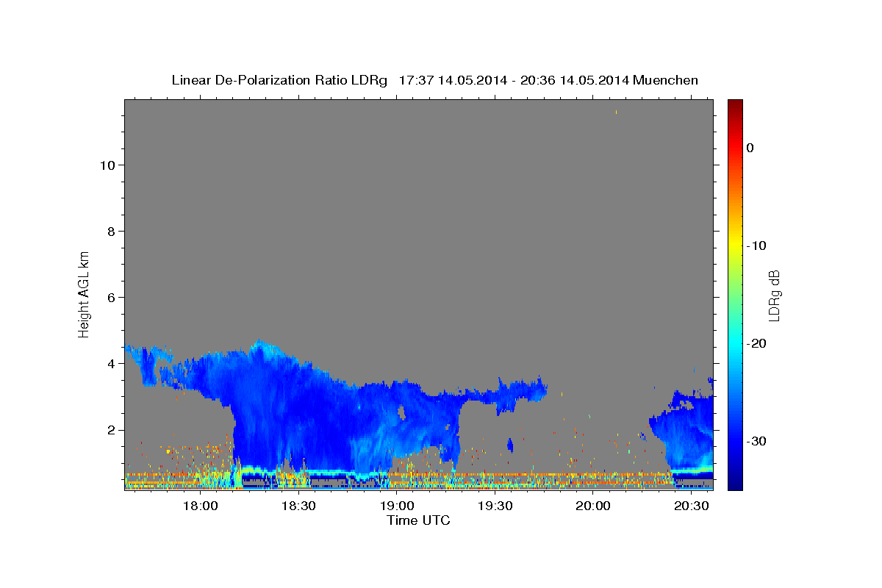882x588 pixels.
Task: Click the "Muenchen" location in the title
Action: pyautogui.click(x=665, y=80)
